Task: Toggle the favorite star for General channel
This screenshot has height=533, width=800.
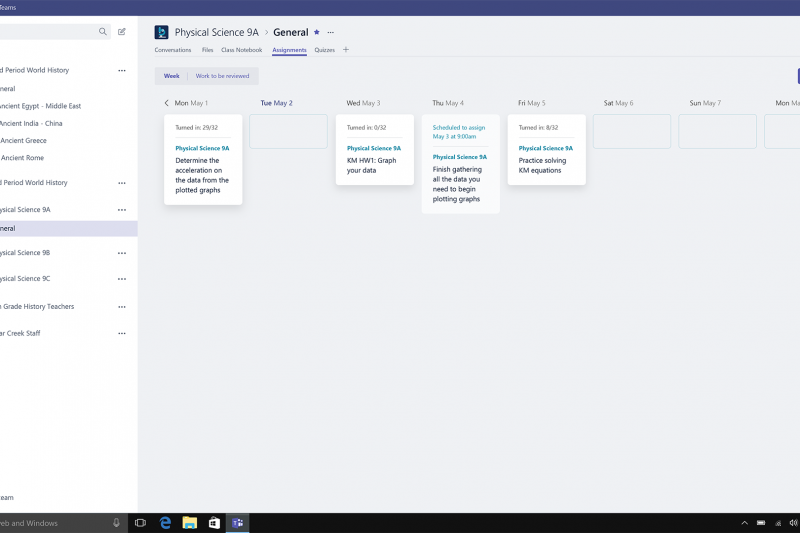Action: click(317, 32)
